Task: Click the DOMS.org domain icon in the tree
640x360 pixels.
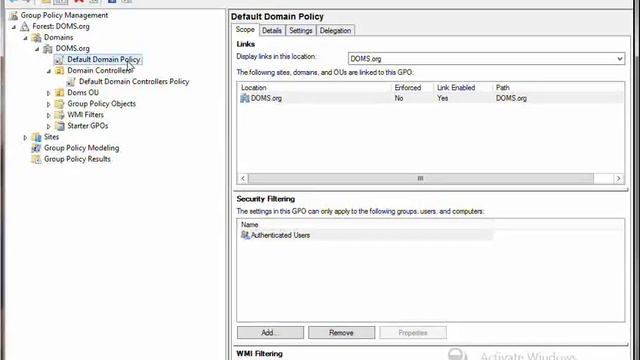Action: coord(48,49)
